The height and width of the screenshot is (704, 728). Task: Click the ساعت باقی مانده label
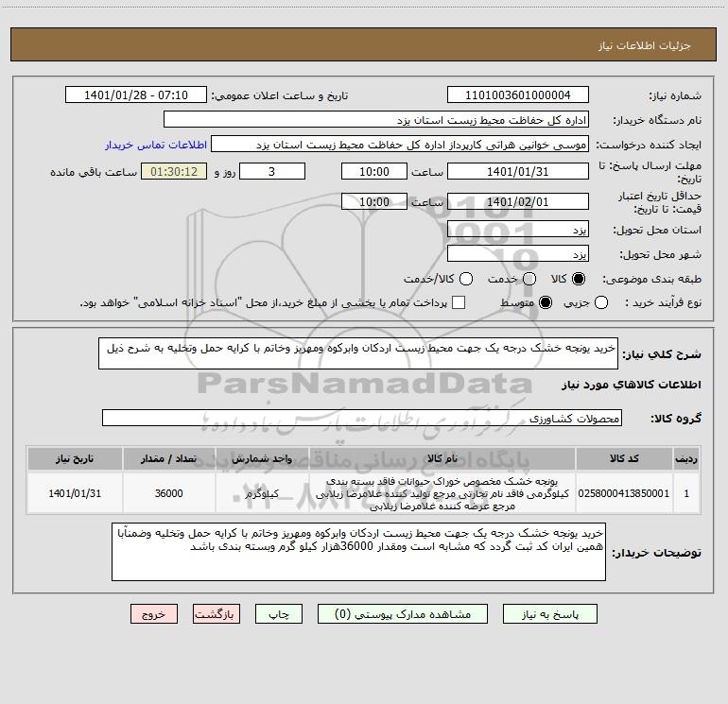pos(94,172)
